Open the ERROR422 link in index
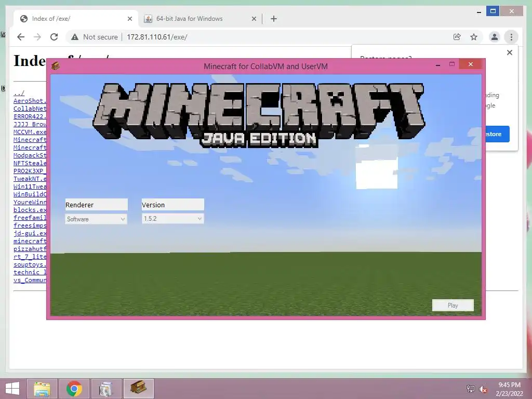Viewport: 532px width, 399px height. 30,116
